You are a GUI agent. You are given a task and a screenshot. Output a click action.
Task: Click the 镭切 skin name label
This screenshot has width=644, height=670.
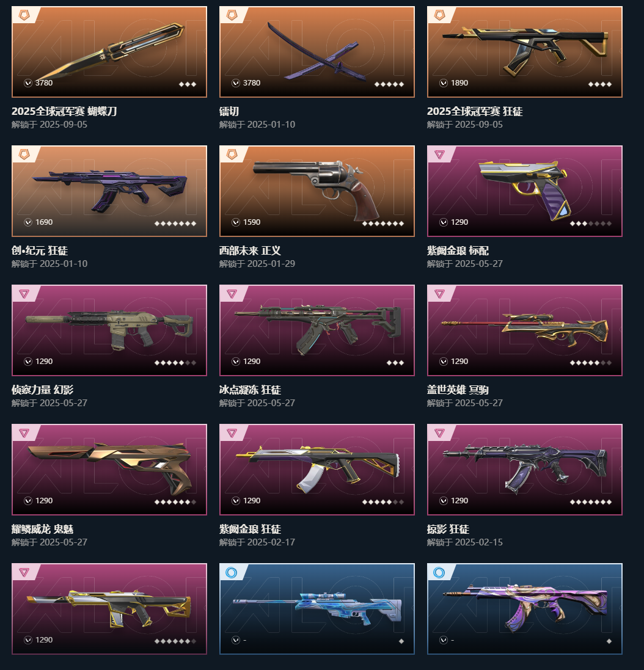click(x=229, y=111)
